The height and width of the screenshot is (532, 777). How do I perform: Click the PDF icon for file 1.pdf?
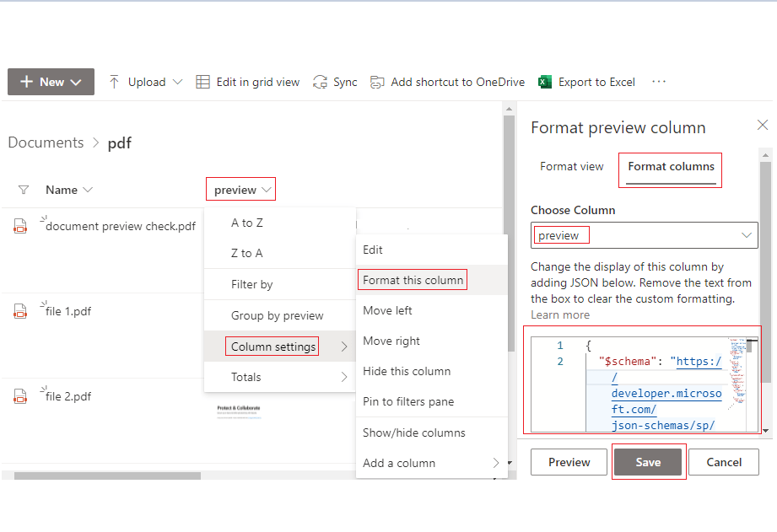[19, 311]
